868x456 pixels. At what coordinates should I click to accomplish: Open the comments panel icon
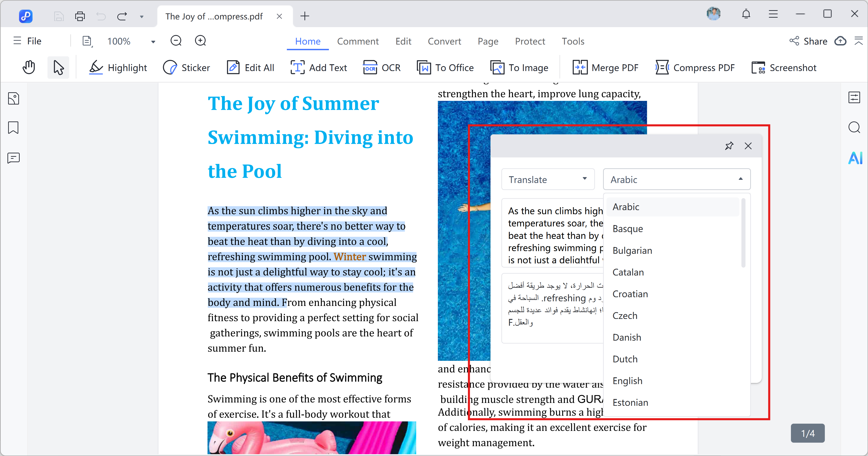14,158
